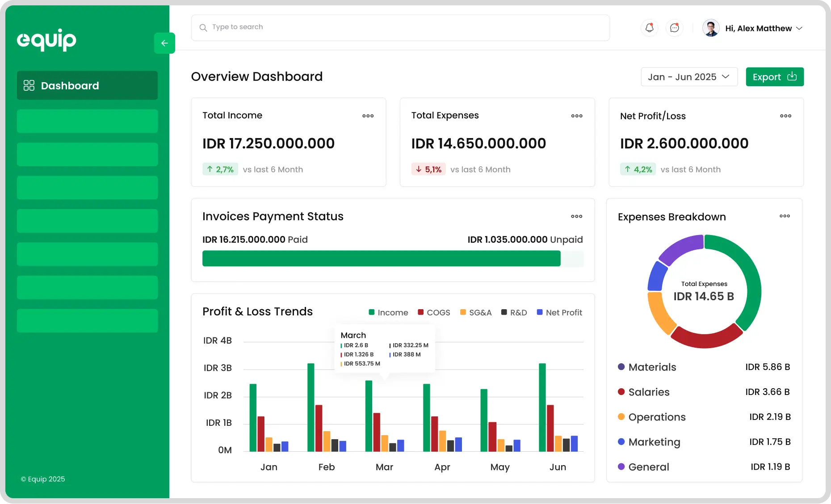The image size is (831, 504).
Task: Click the Materials color dot in the breakdown
Action: pyautogui.click(x=621, y=367)
